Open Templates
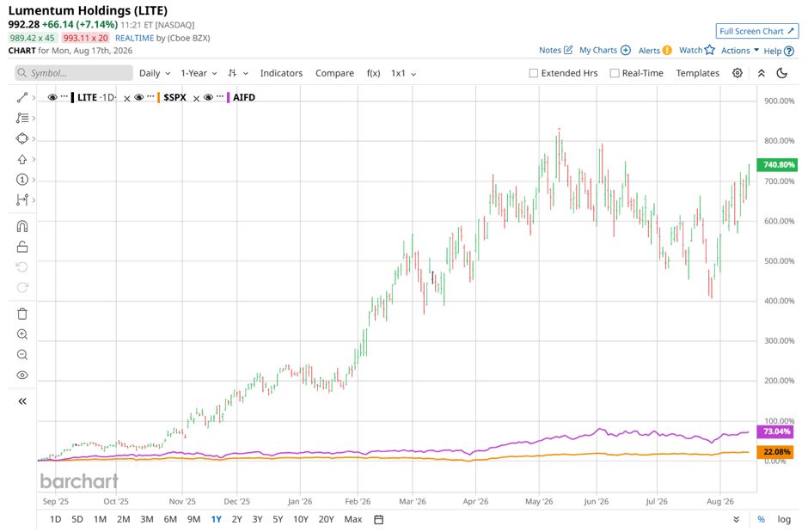 click(x=697, y=73)
